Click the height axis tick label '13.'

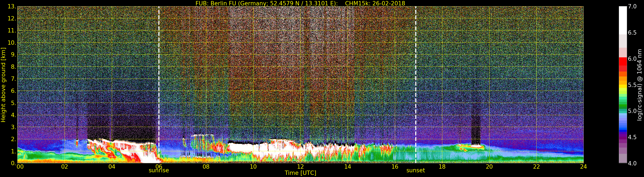click(12, 6)
